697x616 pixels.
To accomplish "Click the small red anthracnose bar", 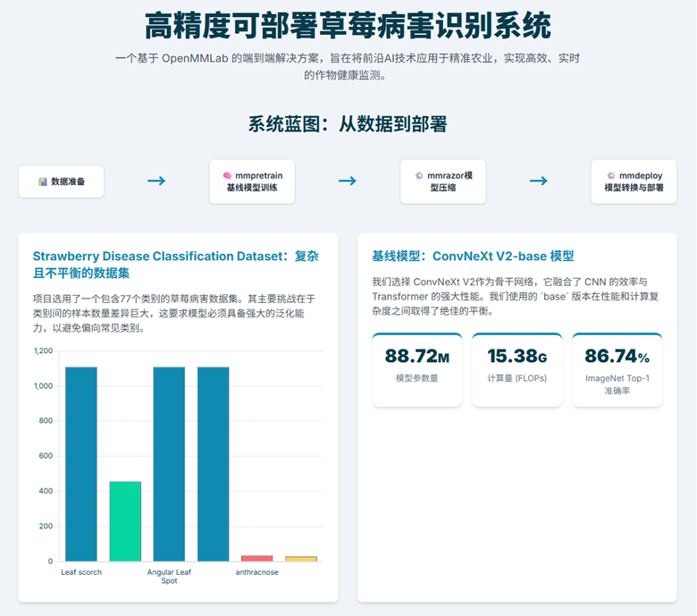I will pyautogui.click(x=257, y=558).
